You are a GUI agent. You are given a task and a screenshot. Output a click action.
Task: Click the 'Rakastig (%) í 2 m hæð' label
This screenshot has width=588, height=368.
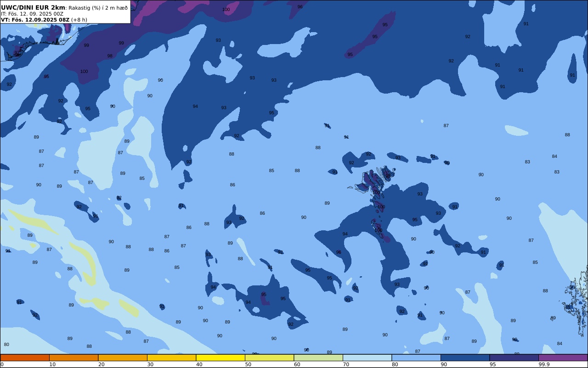click(98, 8)
